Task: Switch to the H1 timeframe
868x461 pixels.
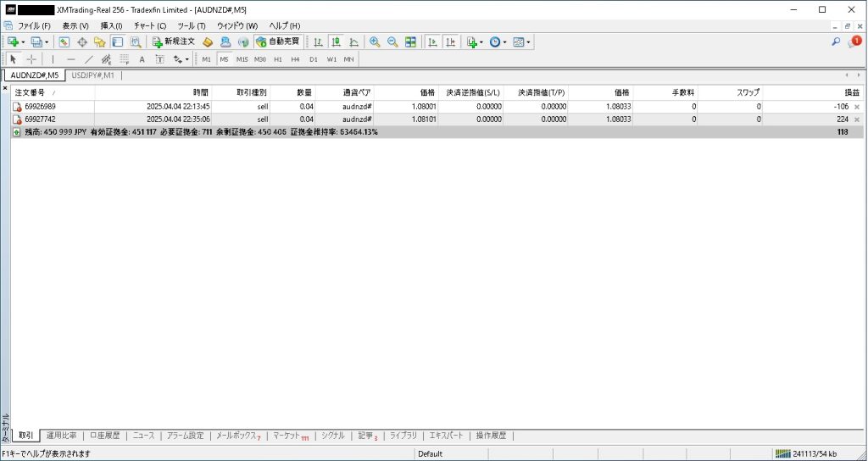Action: point(278,59)
